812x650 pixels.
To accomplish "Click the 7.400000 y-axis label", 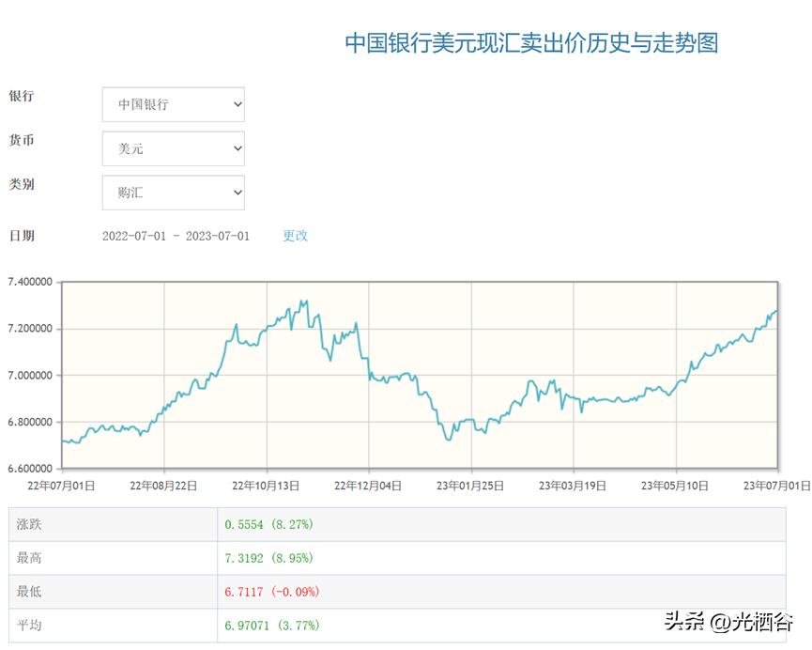I will pyautogui.click(x=29, y=282).
